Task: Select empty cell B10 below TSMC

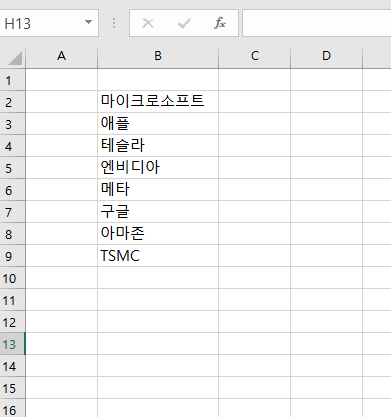Action: coord(158,277)
